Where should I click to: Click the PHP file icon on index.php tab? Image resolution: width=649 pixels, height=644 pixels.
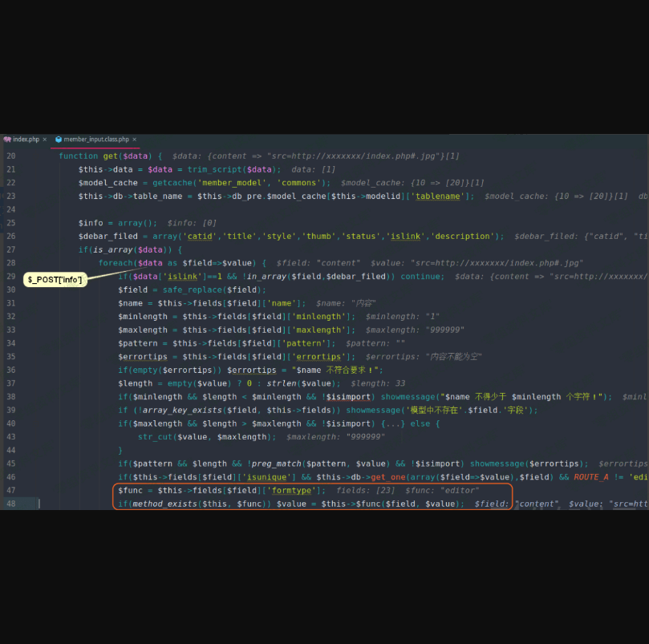tap(7, 140)
